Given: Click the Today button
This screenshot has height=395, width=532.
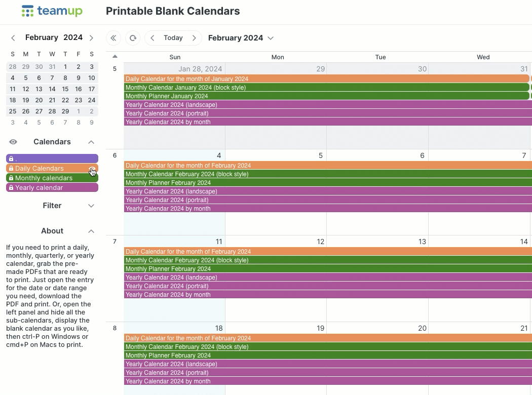Looking at the screenshot, I should pyautogui.click(x=173, y=38).
